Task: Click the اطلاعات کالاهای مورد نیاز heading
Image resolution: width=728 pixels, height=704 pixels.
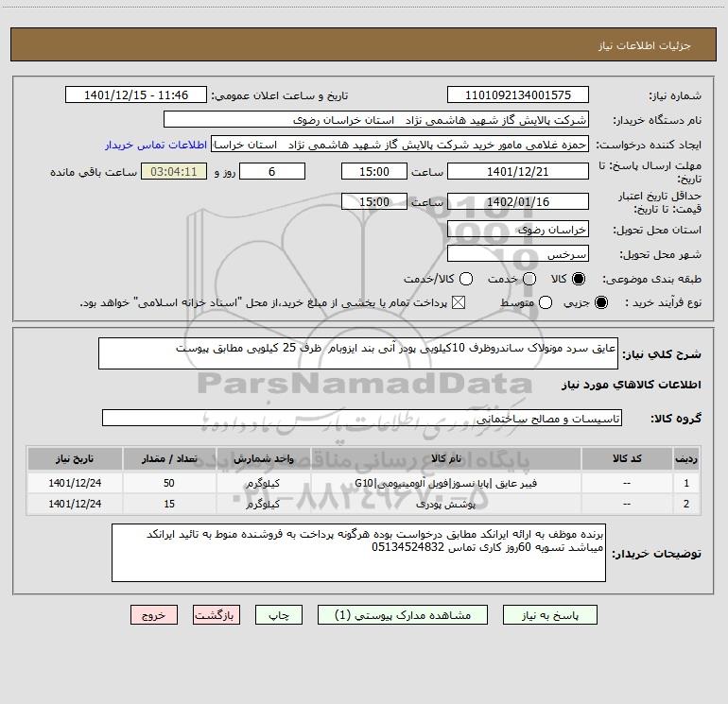Action: [632, 385]
